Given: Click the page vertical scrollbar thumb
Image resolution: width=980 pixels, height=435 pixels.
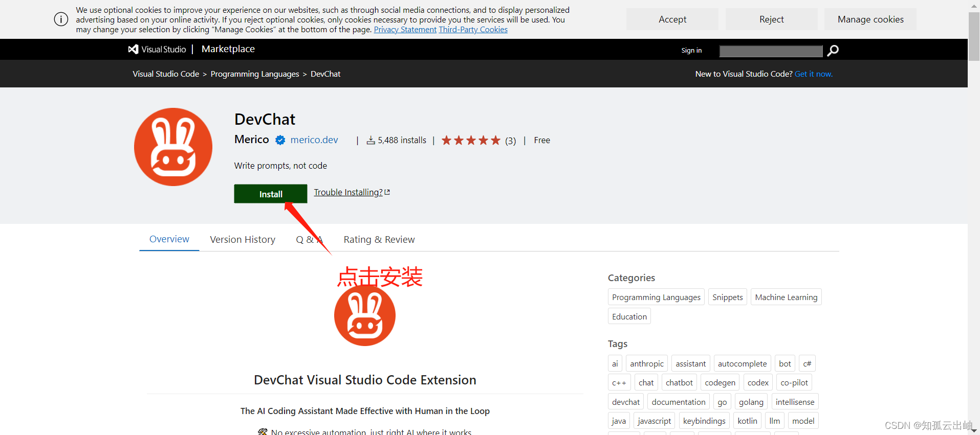Looking at the screenshot, I should click(x=974, y=36).
